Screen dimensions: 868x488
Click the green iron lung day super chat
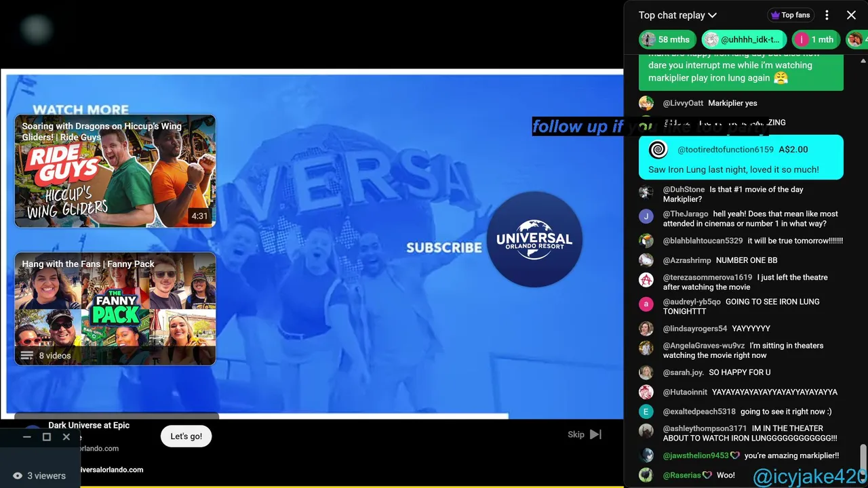click(741, 73)
